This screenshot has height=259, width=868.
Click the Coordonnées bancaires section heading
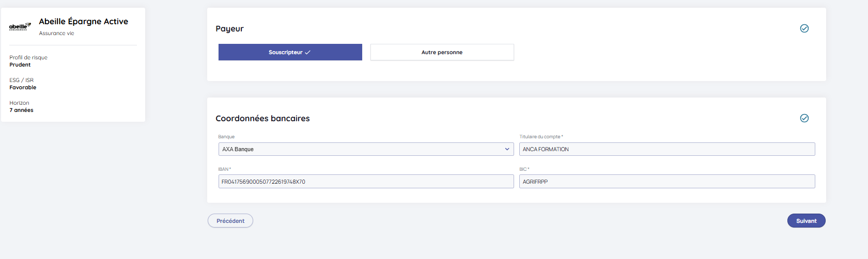click(262, 119)
